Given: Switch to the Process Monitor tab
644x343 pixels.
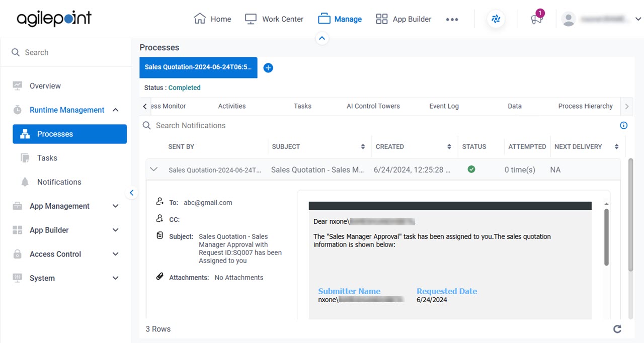Looking at the screenshot, I should tap(169, 106).
